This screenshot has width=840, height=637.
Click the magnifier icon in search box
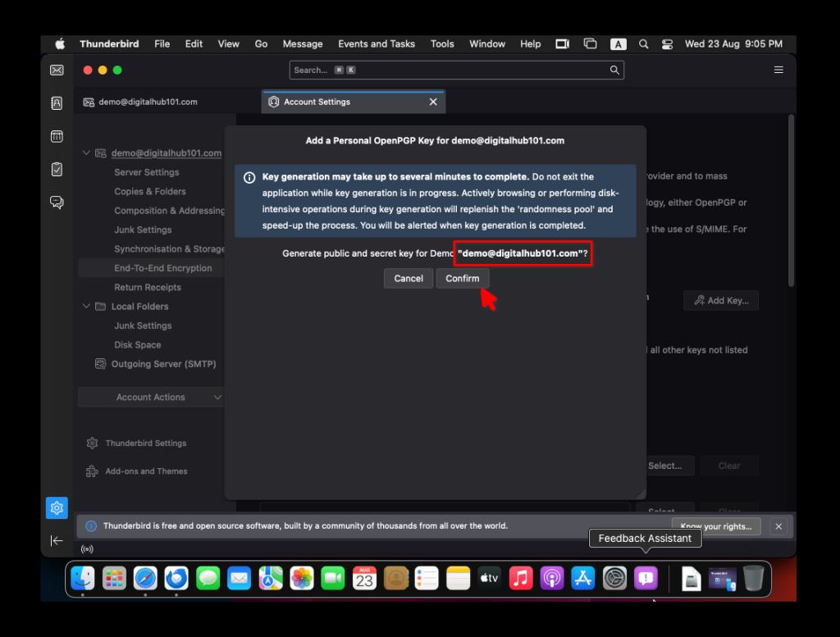(x=614, y=71)
